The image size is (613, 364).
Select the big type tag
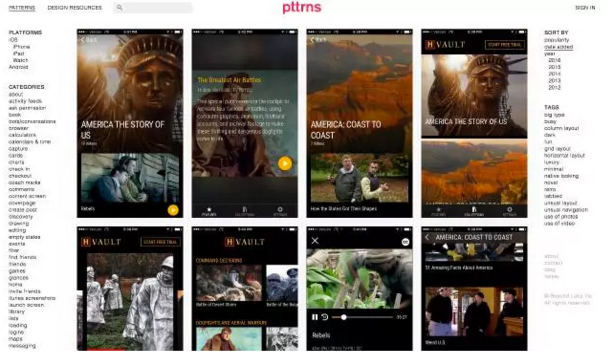[555, 115]
